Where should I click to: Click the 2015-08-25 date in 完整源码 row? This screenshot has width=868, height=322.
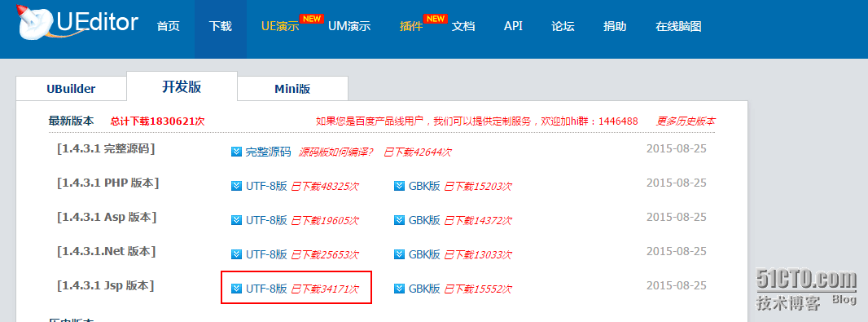[x=677, y=148]
